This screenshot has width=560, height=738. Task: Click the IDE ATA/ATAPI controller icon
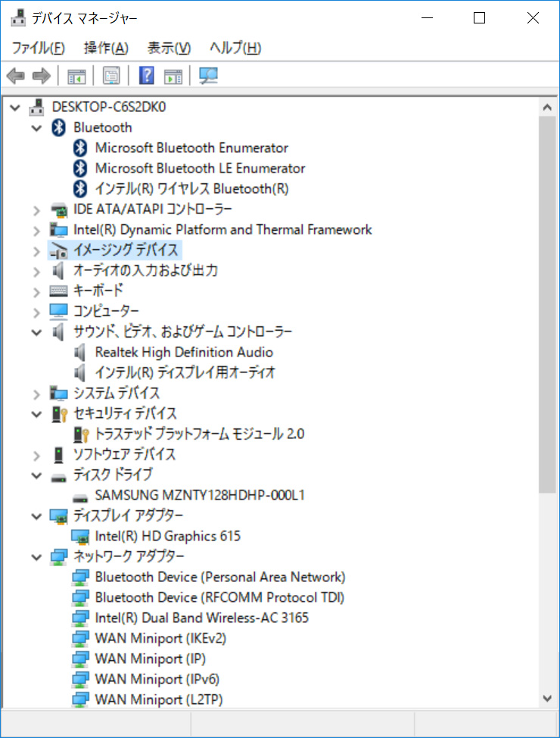tap(59, 210)
